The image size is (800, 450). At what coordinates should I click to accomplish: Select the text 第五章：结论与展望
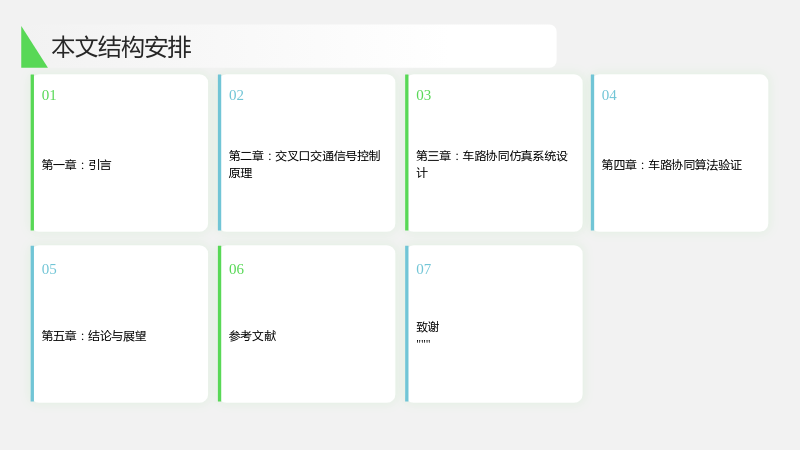[94, 336]
